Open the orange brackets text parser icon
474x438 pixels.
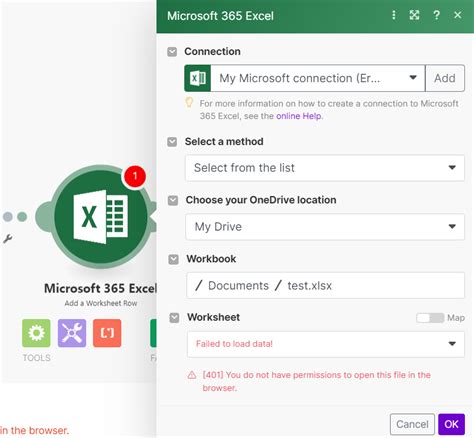107,333
